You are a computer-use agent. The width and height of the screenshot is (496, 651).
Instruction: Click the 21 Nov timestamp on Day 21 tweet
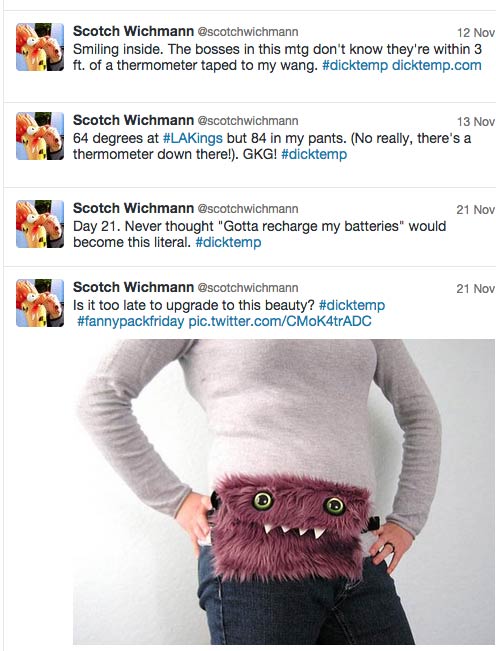[x=476, y=210]
